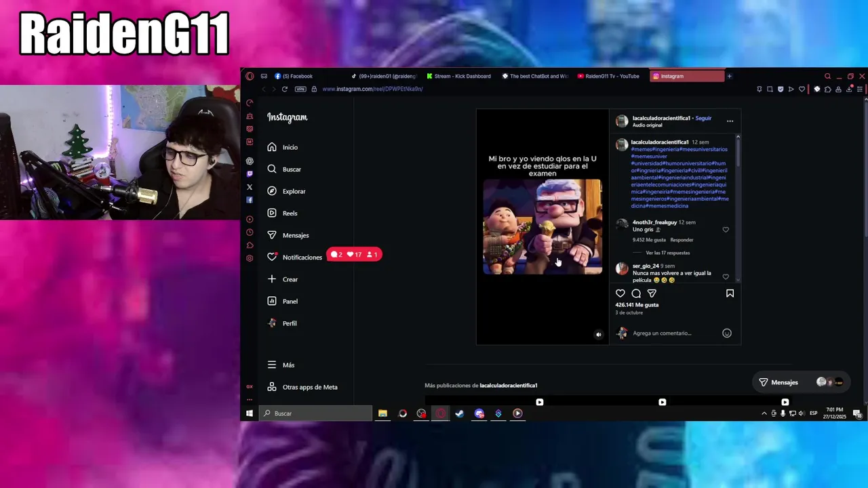
Task: Open Otras apps de Meta
Action: (302, 387)
